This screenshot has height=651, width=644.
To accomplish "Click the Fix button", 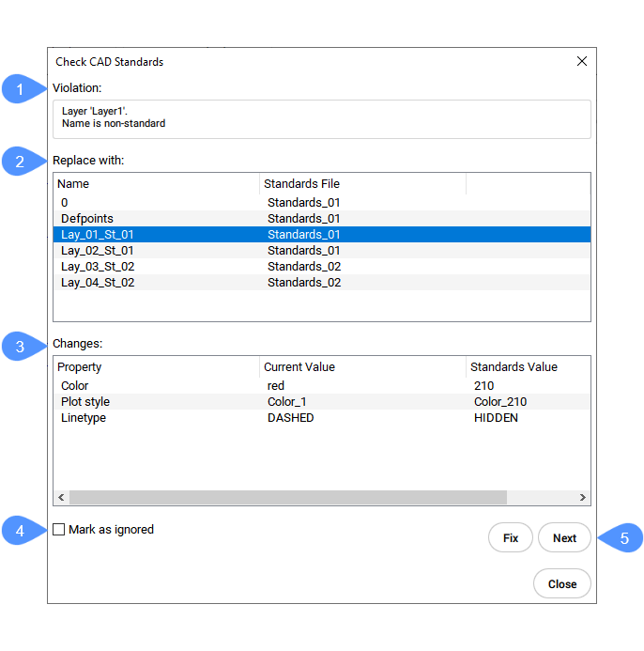I will [510, 538].
